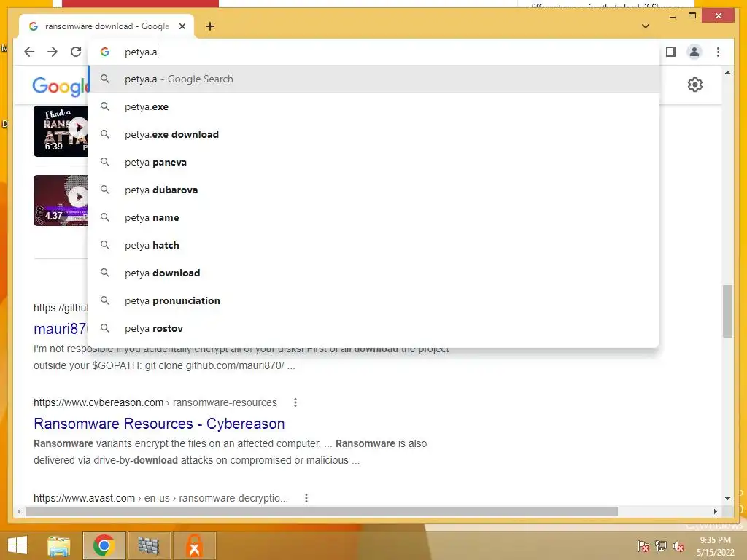Open File Explorer from the taskbar
Viewport: 747px width, 560px height.
point(59,545)
